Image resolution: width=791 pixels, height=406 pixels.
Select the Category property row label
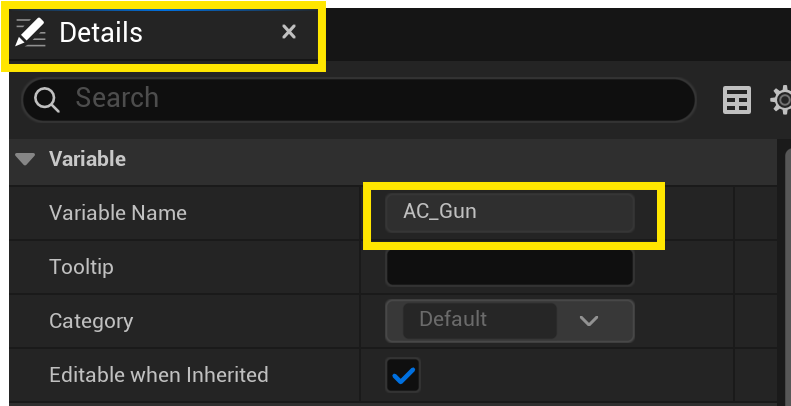[91, 321]
